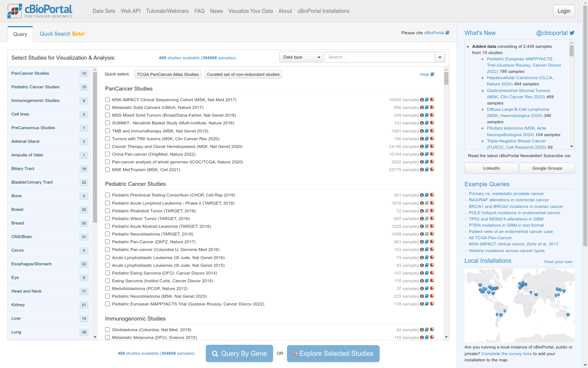
Task: View pie chart for Pediatric Neuroblastoma MSK 2023
Action: tap(432, 296)
